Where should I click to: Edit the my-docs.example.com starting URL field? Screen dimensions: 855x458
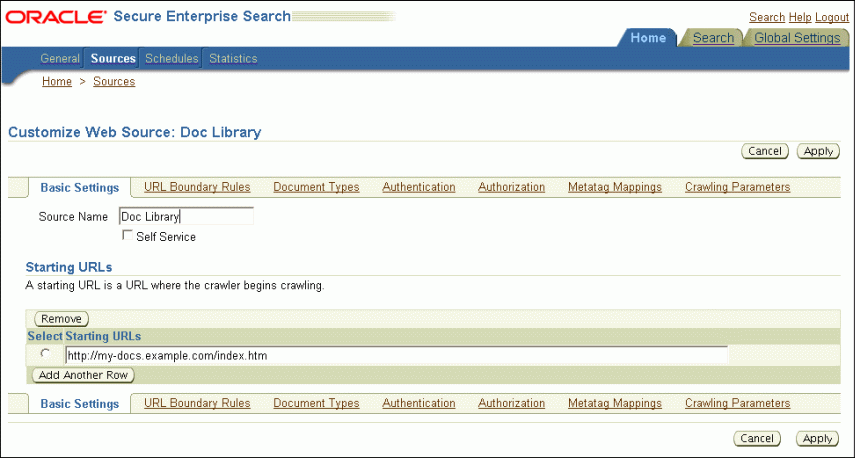[396, 356]
